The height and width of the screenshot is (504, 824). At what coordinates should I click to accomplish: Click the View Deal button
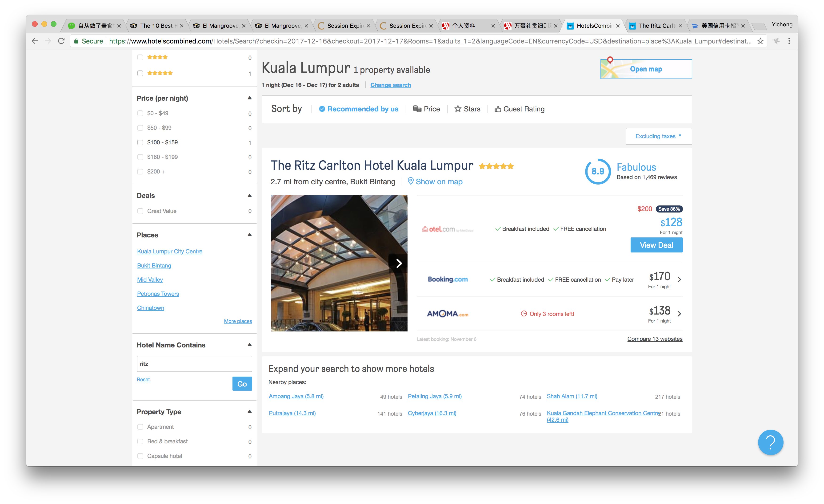[656, 245]
